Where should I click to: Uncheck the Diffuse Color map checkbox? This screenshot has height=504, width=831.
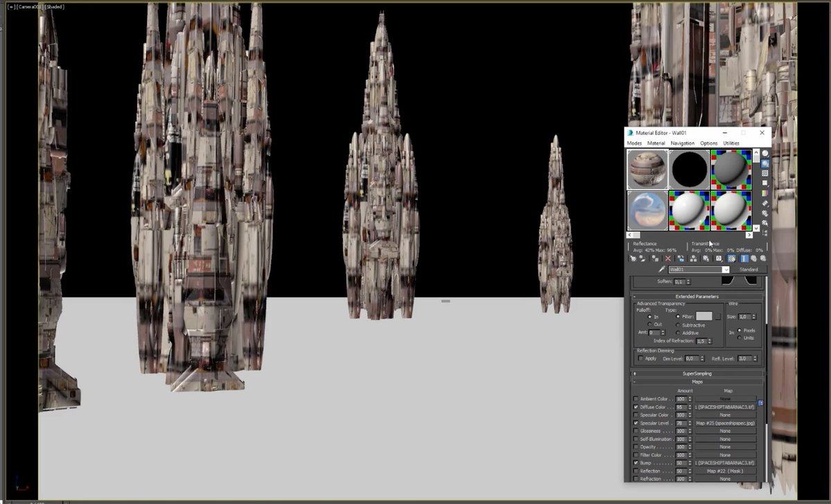(x=636, y=407)
